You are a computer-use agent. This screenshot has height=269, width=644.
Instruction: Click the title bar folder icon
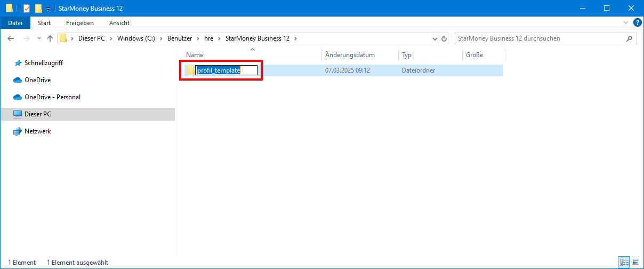click(x=9, y=8)
